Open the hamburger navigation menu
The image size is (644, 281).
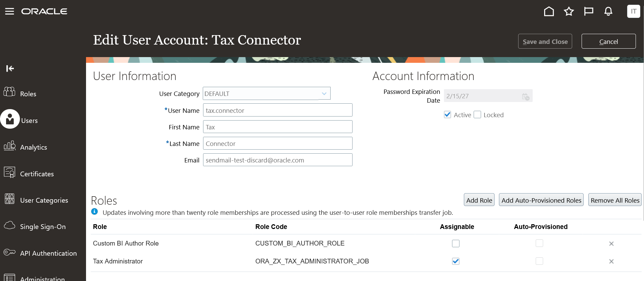[x=9, y=11]
